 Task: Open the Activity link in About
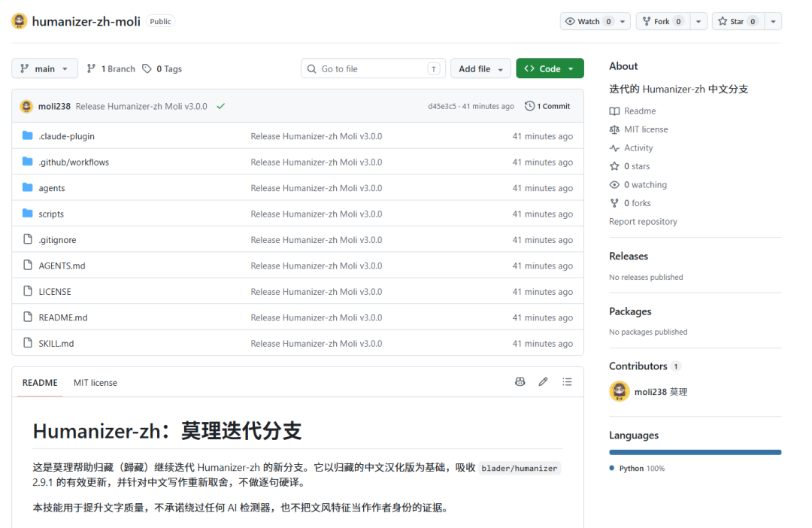point(638,148)
